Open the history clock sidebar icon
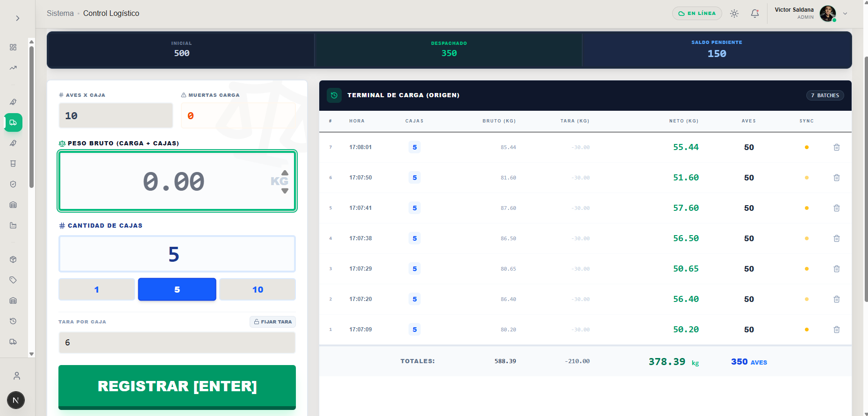 coord(13,321)
